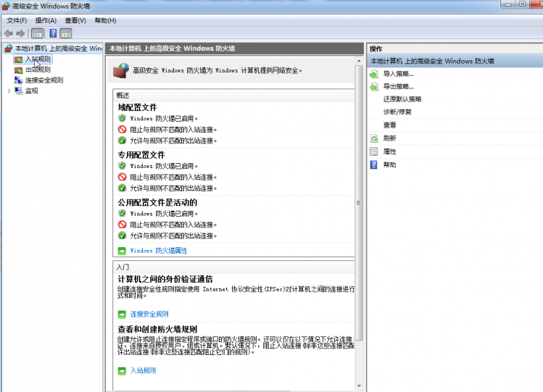Click 帮助 in the actions pane
The height and width of the screenshot is (392, 543).
(389, 164)
